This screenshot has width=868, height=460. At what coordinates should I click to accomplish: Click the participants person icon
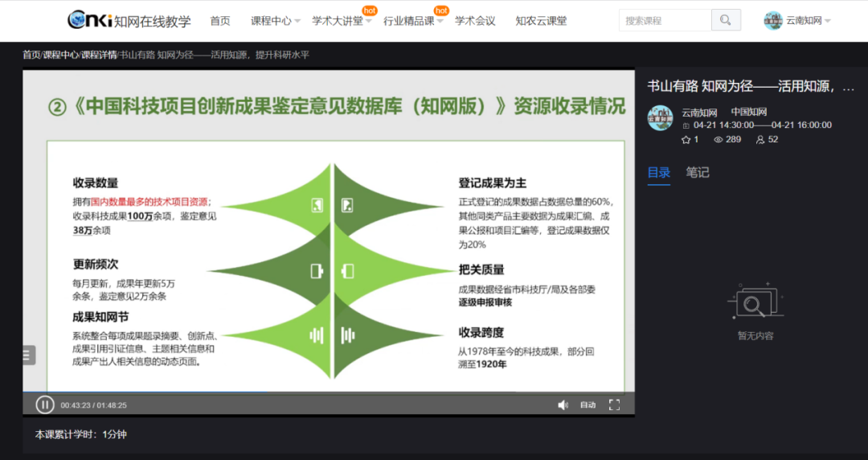[x=760, y=140]
